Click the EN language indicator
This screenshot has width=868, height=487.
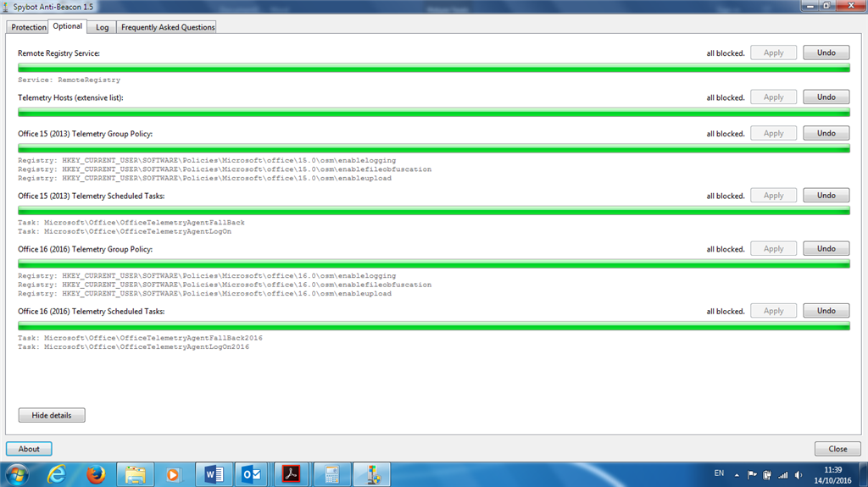pyautogui.click(x=719, y=473)
